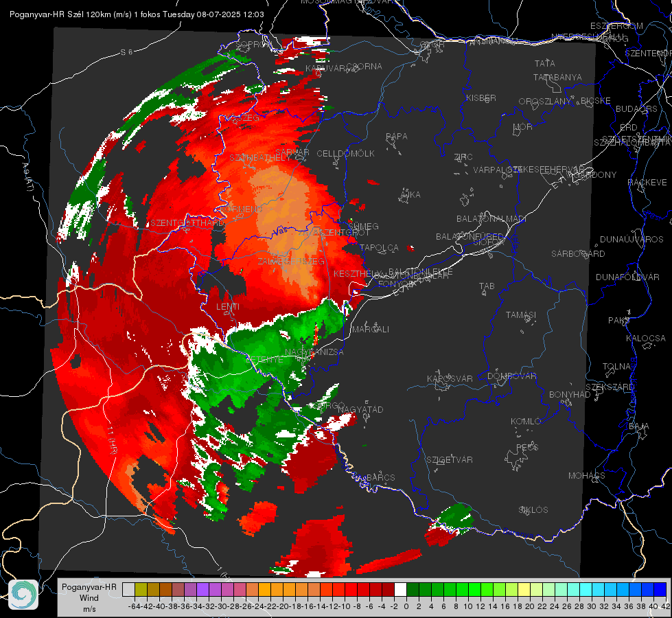Click the AJKA city label
The image size is (672, 618).
(410, 194)
